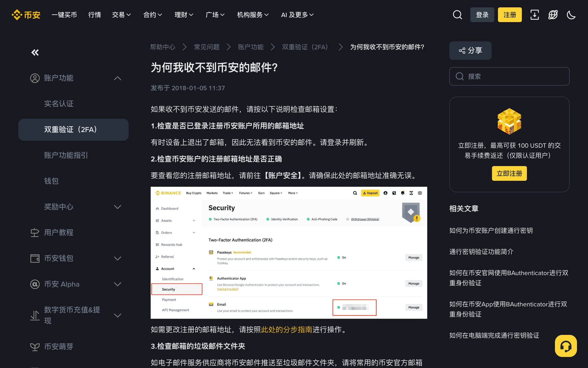Click the 注册 register button
This screenshot has width=588, height=368.
click(x=509, y=15)
